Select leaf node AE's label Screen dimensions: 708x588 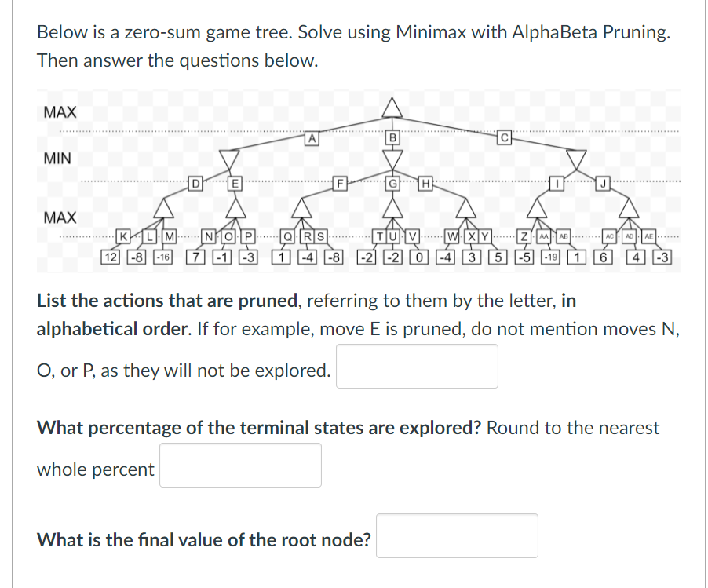click(647, 236)
